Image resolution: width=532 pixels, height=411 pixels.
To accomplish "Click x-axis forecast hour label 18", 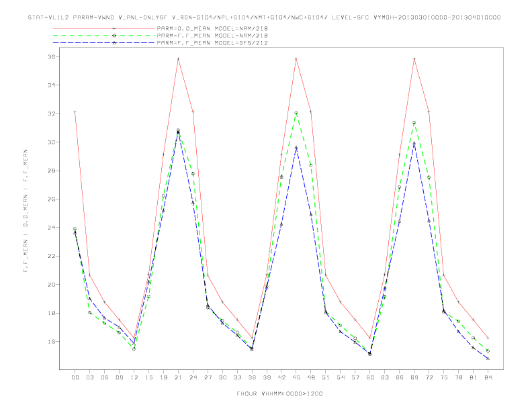I will pyautogui.click(x=163, y=377).
